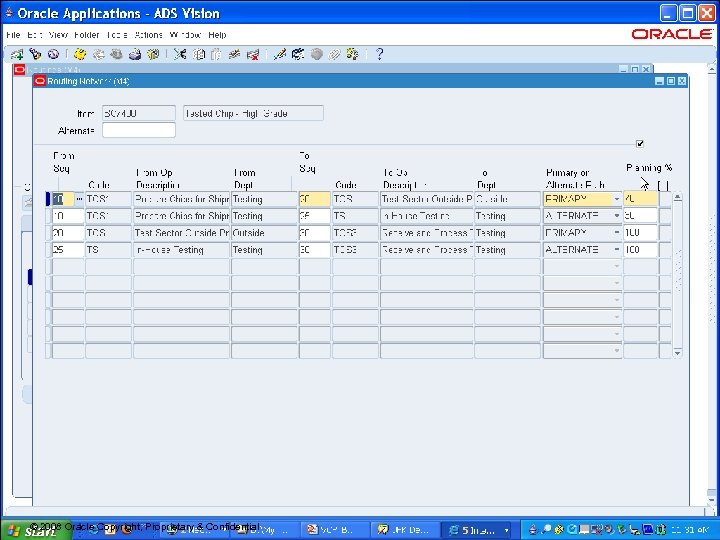Image resolution: width=720 pixels, height=540 pixels.
Task: Click scroll down arrow of routing grid scrollbar
Action: tap(677, 353)
